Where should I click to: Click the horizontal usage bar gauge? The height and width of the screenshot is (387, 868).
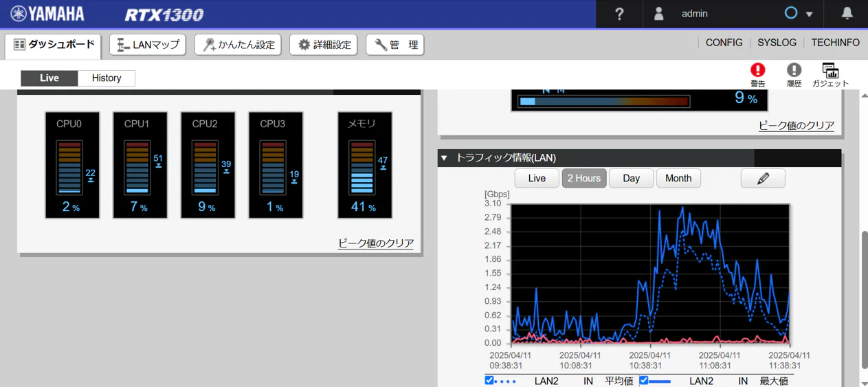click(604, 101)
